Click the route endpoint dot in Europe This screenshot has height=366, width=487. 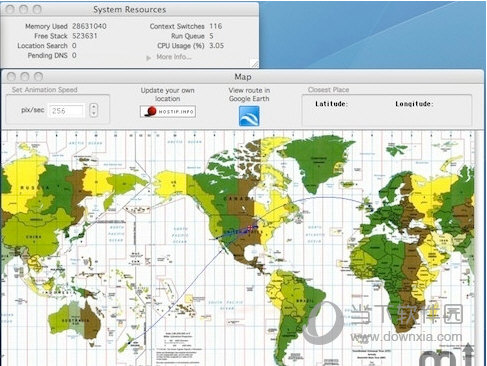(370, 207)
